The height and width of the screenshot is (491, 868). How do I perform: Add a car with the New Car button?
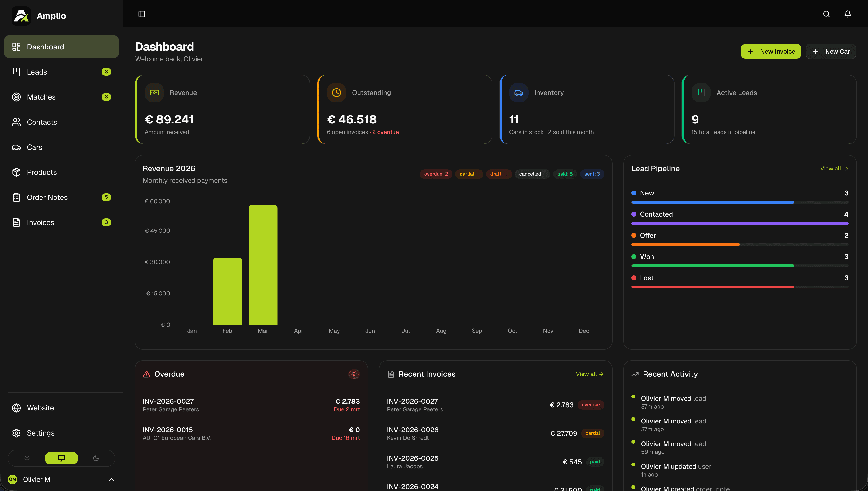click(831, 51)
